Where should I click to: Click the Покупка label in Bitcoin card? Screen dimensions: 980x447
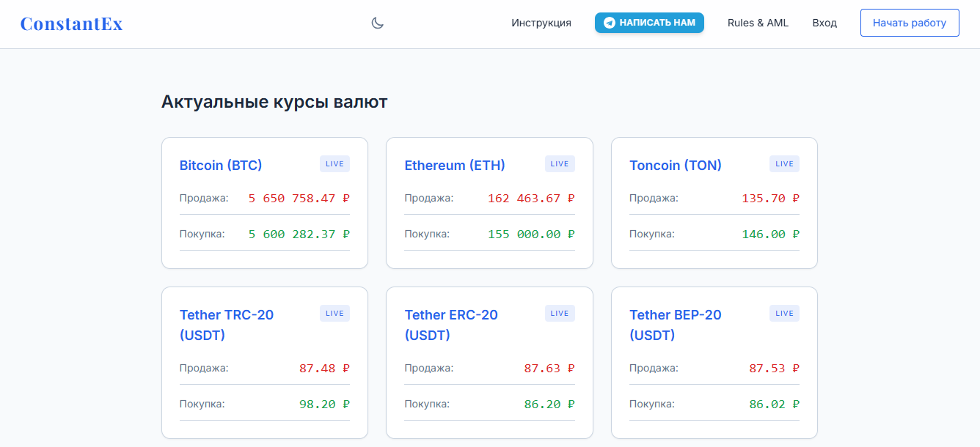(x=202, y=234)
